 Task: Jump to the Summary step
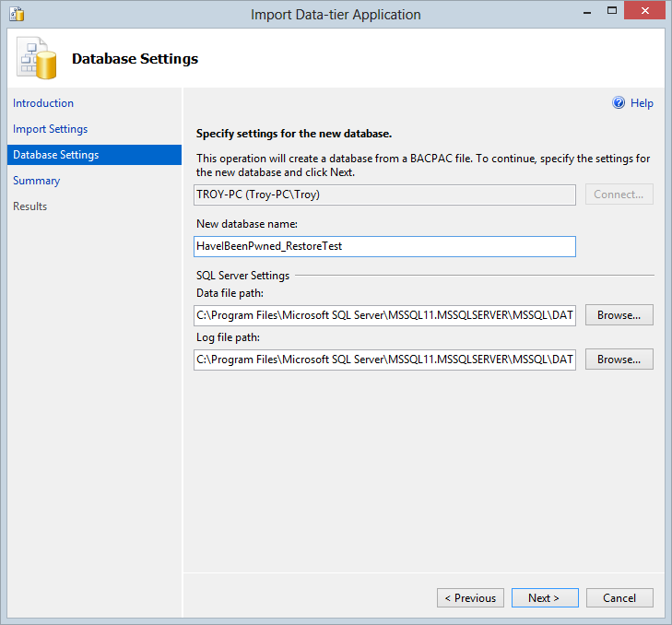(x=37, y=181)
